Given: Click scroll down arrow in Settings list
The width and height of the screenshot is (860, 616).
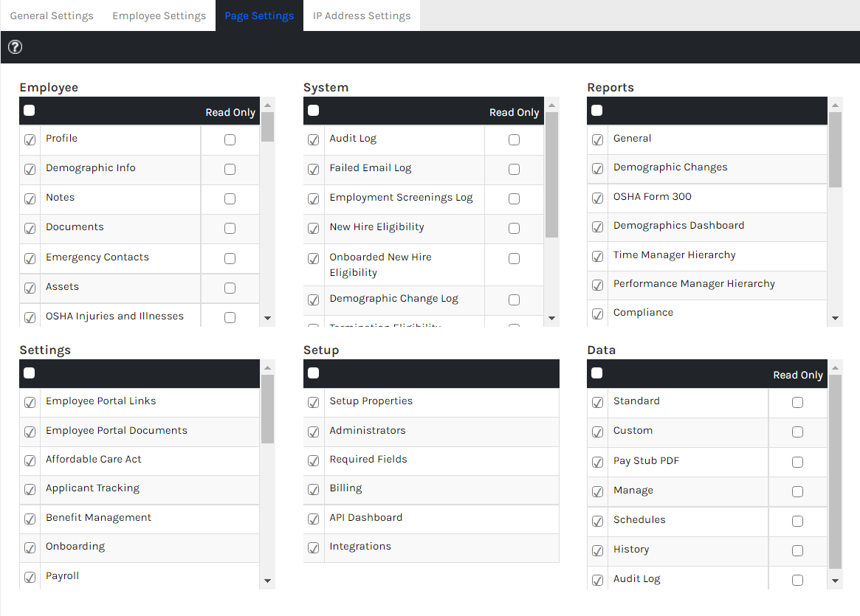Looking at the screenshot, I should click(268, 581).
